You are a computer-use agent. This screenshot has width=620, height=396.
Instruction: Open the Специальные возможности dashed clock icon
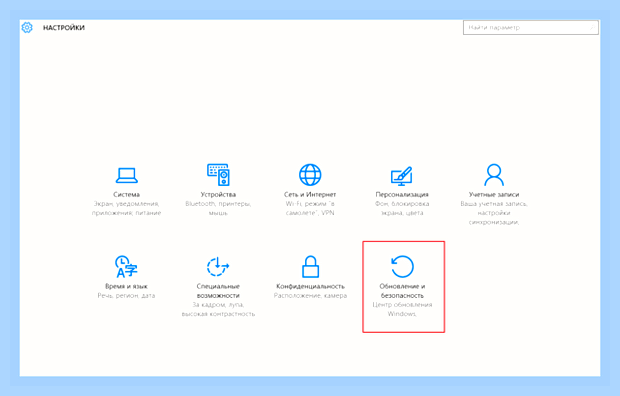click(218, 266)
